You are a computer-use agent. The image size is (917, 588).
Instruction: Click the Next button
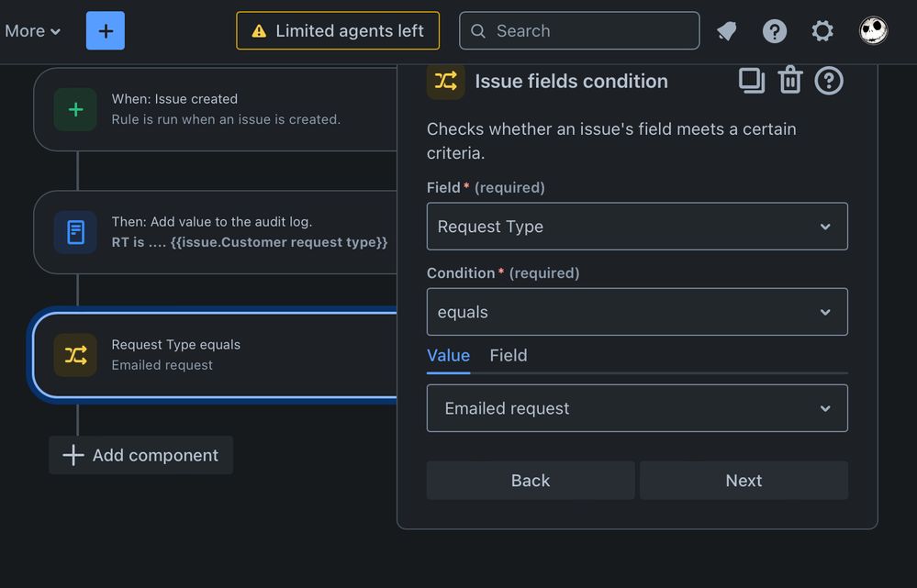click(744, 481)
